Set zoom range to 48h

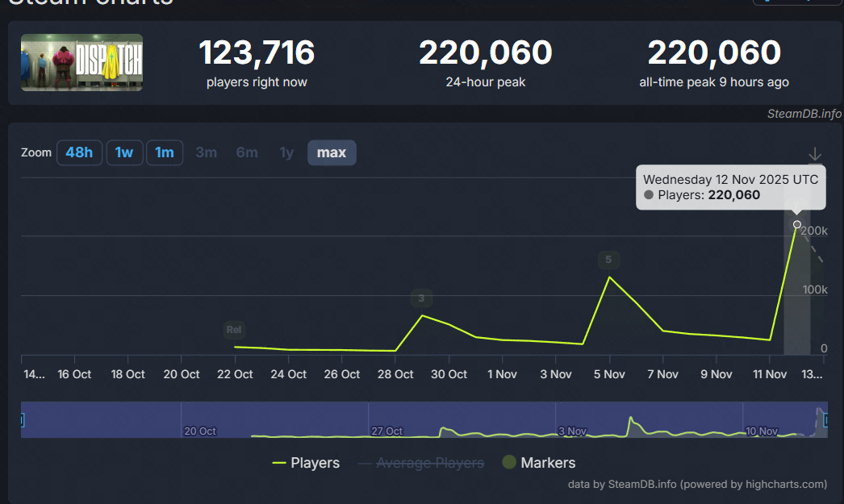click(79, 152)
